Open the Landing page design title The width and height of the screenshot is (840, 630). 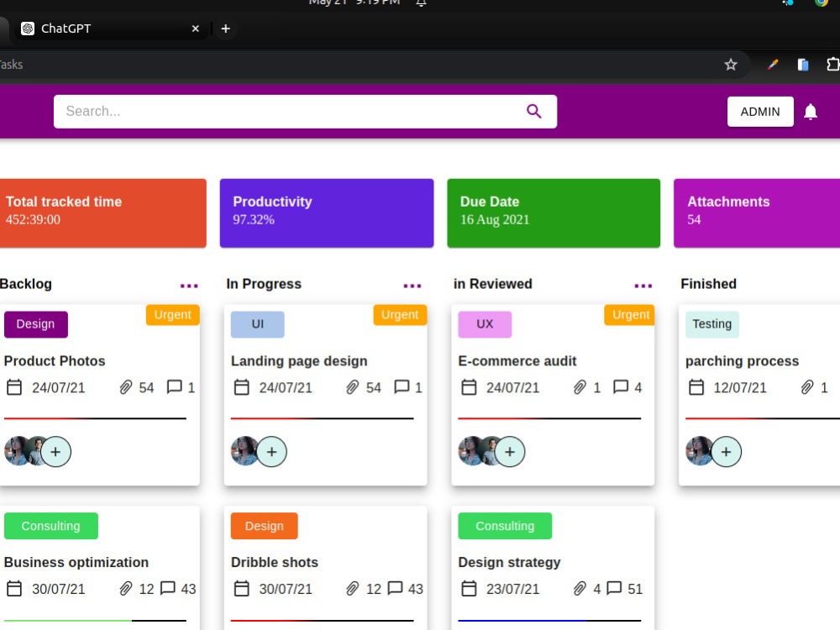(x=299, y=361)
